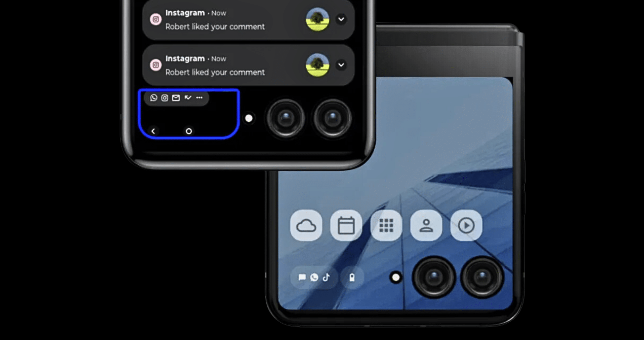Toggle home button in notification tray
This screenshot has width=644, height=340.
[x=189, y=131]
